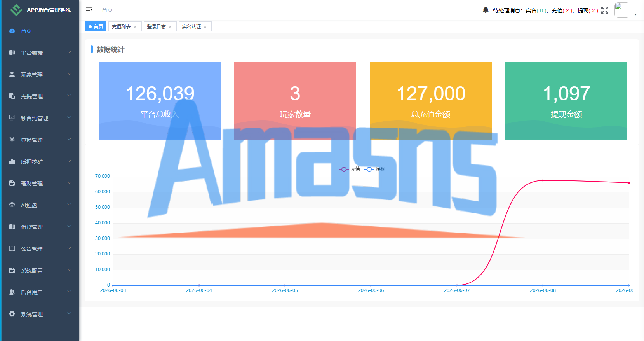Expand the AI控盘 menu chevron
Screen dimensions: 644x341
[x=69, y=205]
